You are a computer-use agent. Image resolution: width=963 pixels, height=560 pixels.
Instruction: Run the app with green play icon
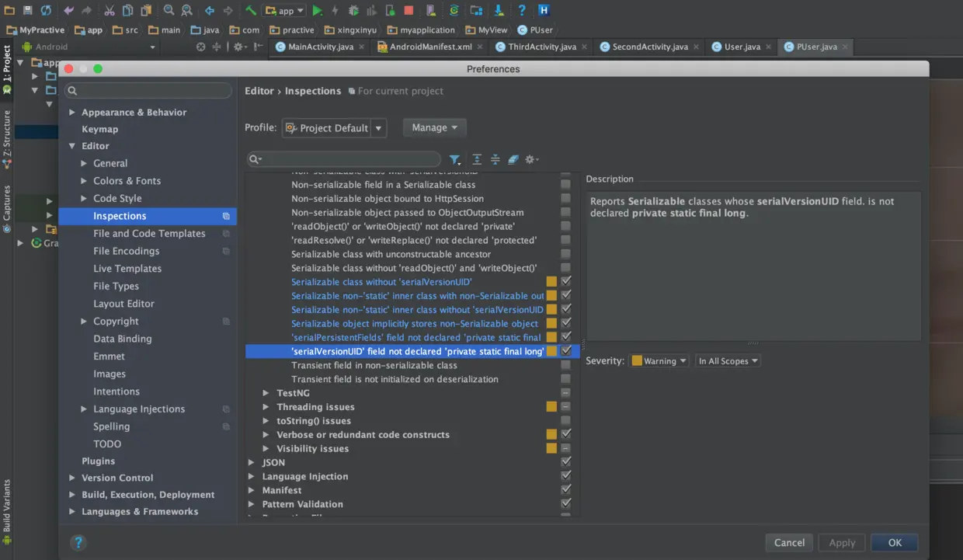click(x=317, y=10)
